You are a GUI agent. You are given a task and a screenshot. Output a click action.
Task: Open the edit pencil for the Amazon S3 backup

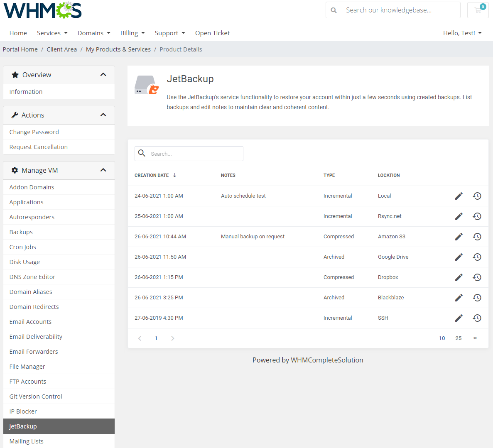tap(459, 236)
